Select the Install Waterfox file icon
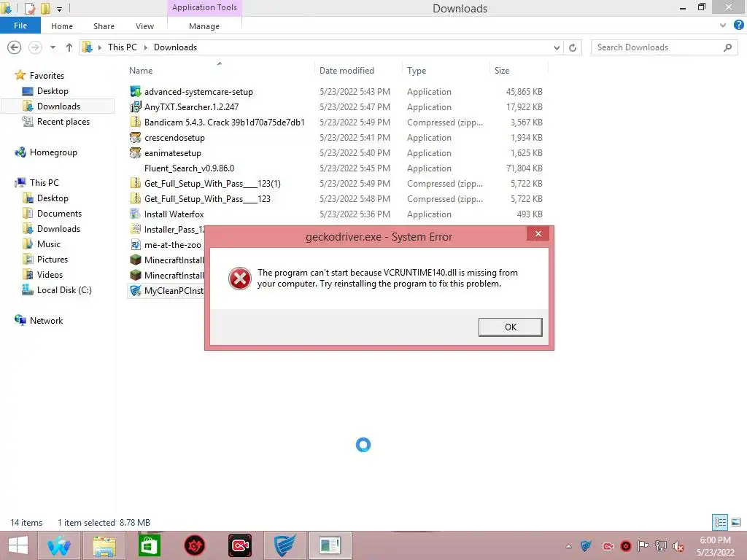This screenshot has width=747, height=560. coord(135,214)
